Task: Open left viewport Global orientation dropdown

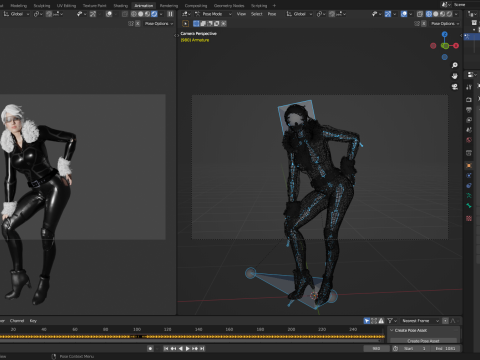Action: click(x=17, y=14)
